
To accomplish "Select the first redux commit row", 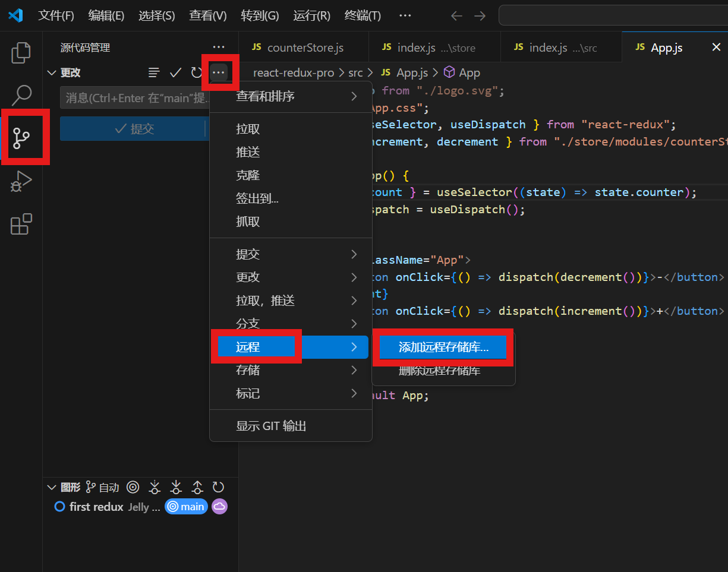I will (140, 507).
